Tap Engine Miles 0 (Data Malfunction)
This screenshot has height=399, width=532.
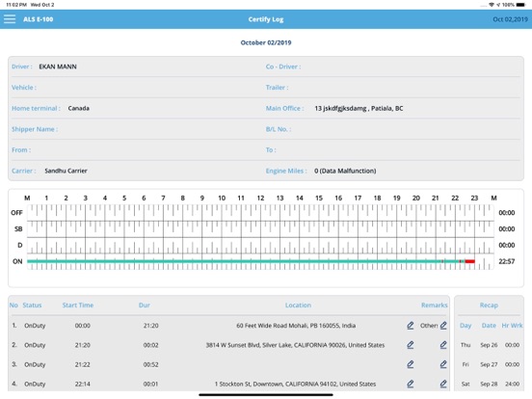tap(345, 171)
